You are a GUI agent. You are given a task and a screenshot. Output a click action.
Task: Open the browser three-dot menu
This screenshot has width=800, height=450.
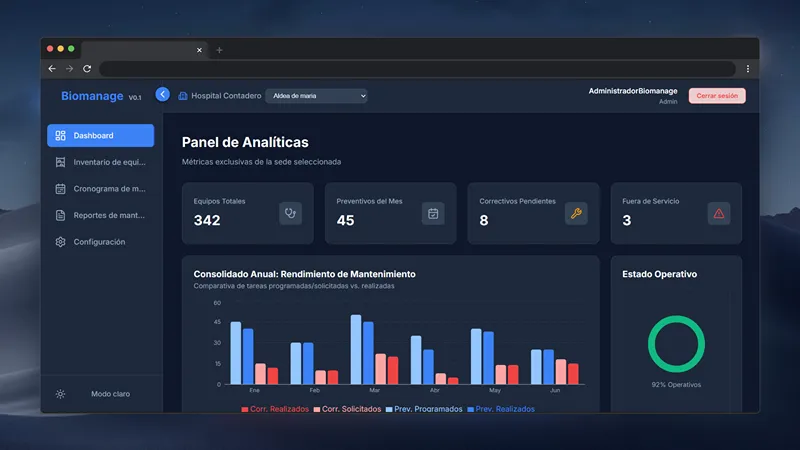tap(748, 69)
